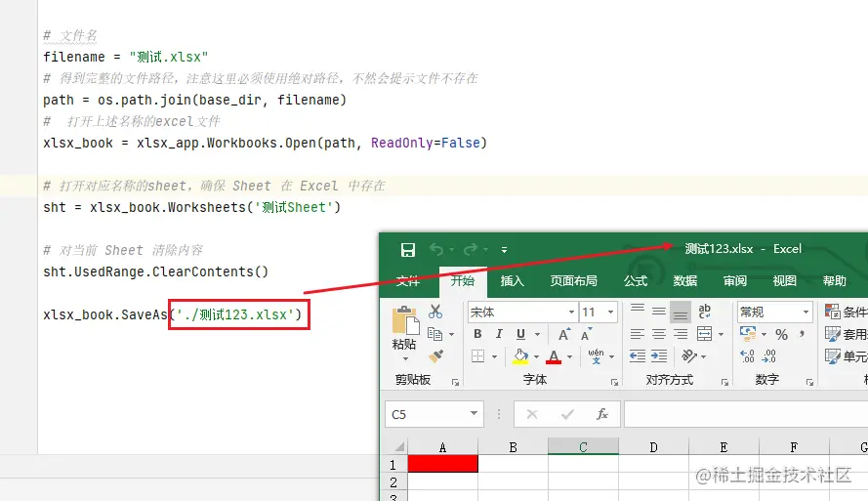This screenshot has height=501, width=868.
Task: Open number format dialog launcher in 数字 group
Action: (x=809, y=382)
